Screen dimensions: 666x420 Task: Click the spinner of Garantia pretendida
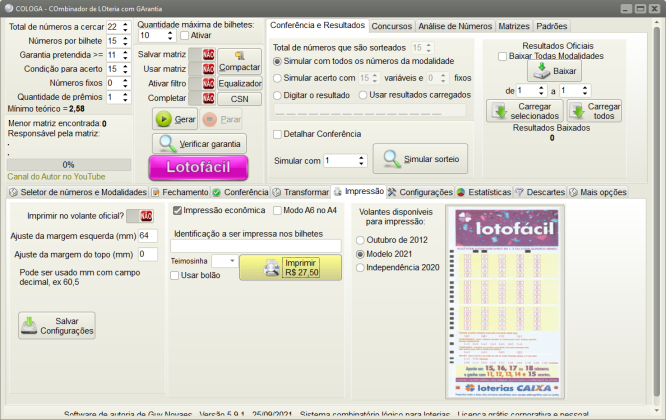click(125, 55)
